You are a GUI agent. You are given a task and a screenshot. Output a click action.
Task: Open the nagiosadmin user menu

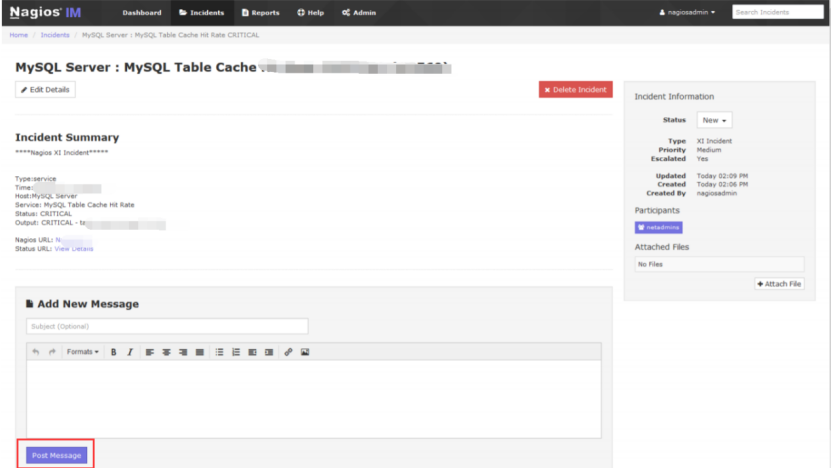coord(687,12)
